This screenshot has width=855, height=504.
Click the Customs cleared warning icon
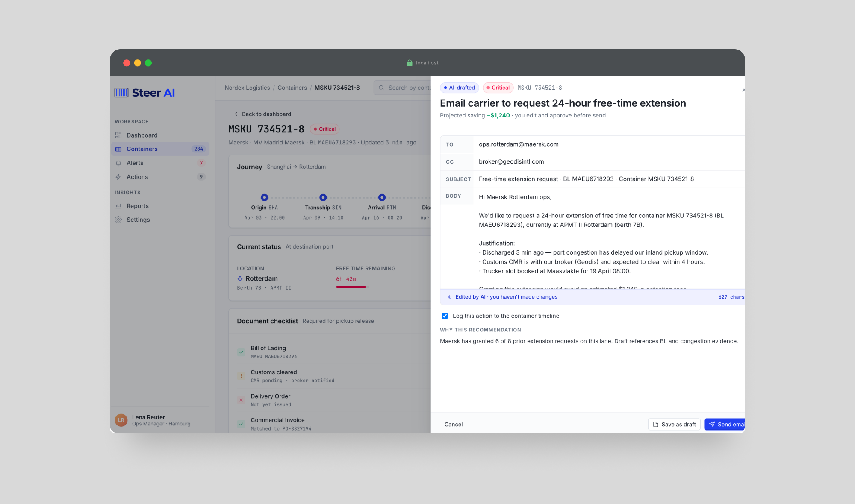[x=241, y=376]
